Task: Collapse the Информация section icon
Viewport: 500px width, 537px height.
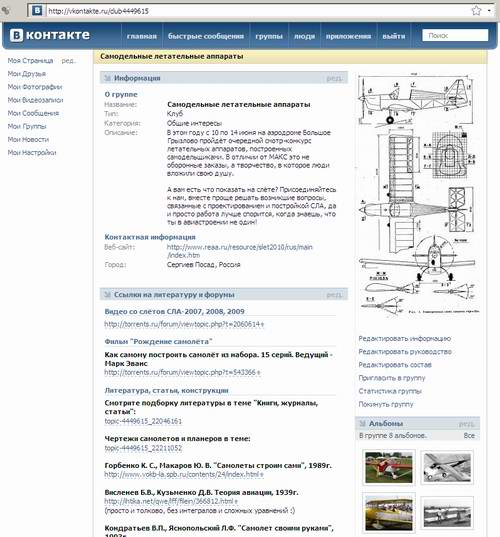Action: tap(107, 78)
